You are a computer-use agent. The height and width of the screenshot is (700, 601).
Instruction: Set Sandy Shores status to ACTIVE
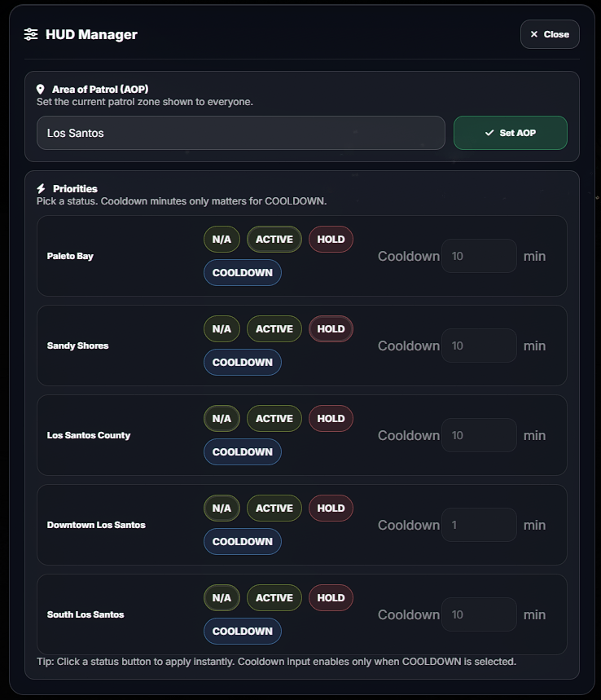pos(274,329)
